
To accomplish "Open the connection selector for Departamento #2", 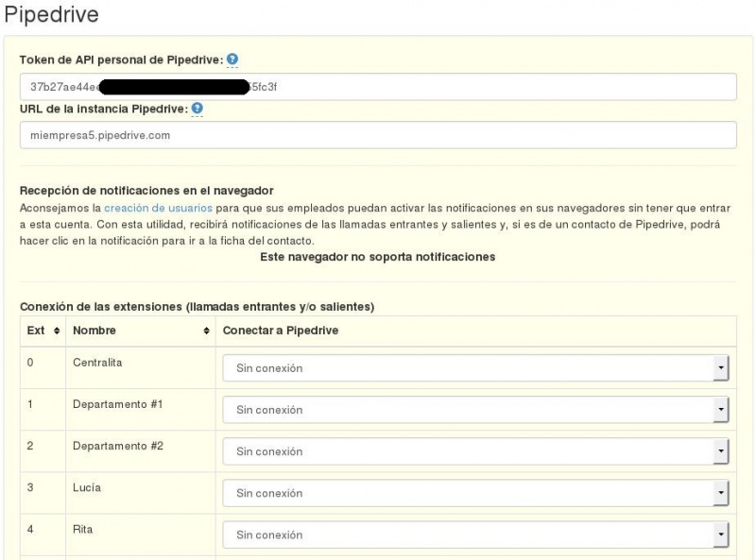I will (472, 451).
